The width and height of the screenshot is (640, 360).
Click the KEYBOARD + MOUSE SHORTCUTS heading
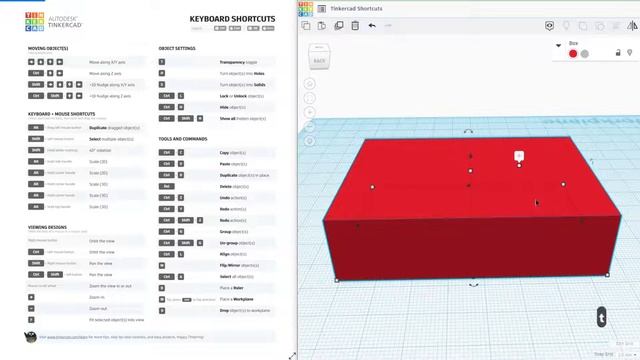coord(62,114)
